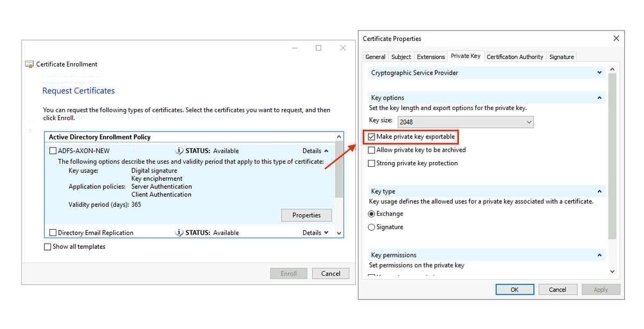The height and width of the screenshot is (329, 644).
Task: Select the Private Key tab
Action: 466,56
